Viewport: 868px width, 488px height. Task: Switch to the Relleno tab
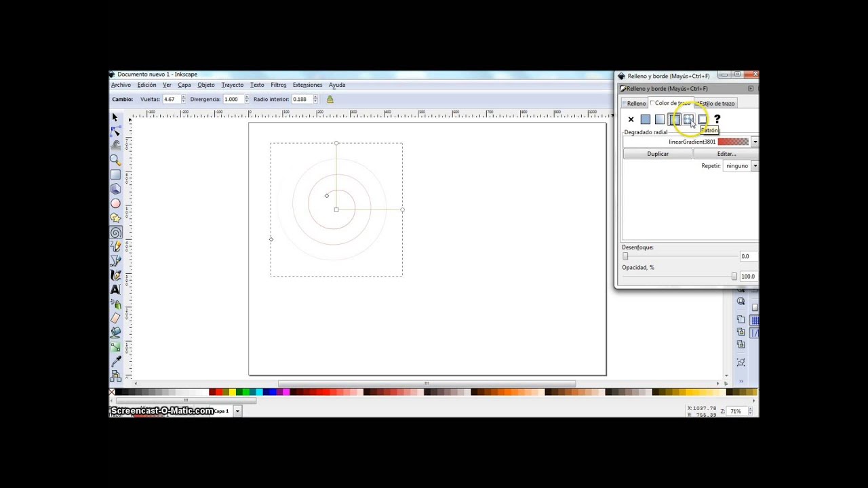(635, 103)
